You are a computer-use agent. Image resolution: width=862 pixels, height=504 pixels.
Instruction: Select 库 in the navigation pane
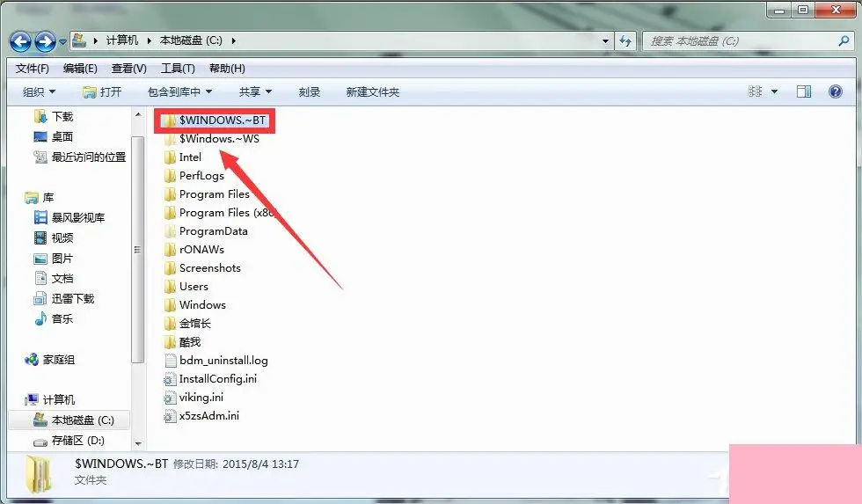point(40,197)
